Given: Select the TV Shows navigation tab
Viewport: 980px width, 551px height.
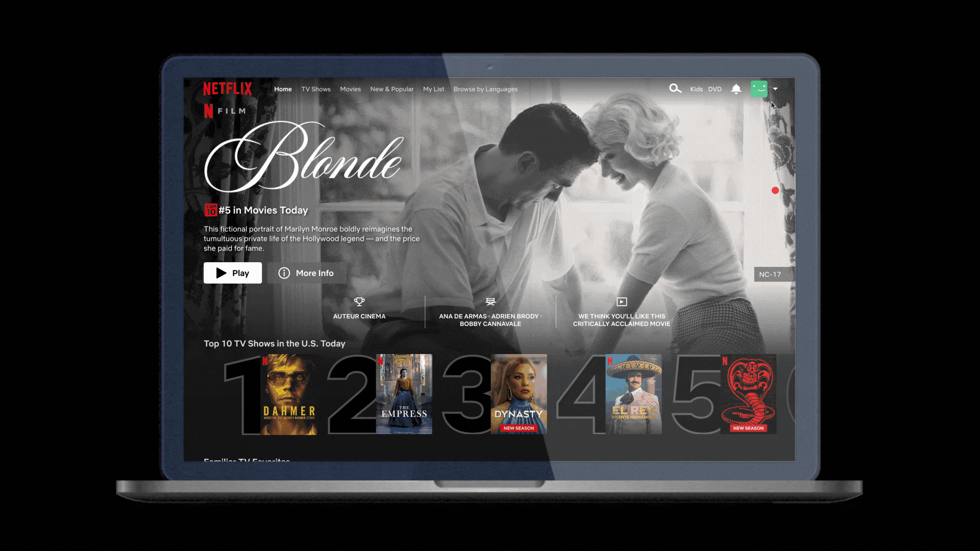Looking at the screenshot, I should tap(315, 89).
